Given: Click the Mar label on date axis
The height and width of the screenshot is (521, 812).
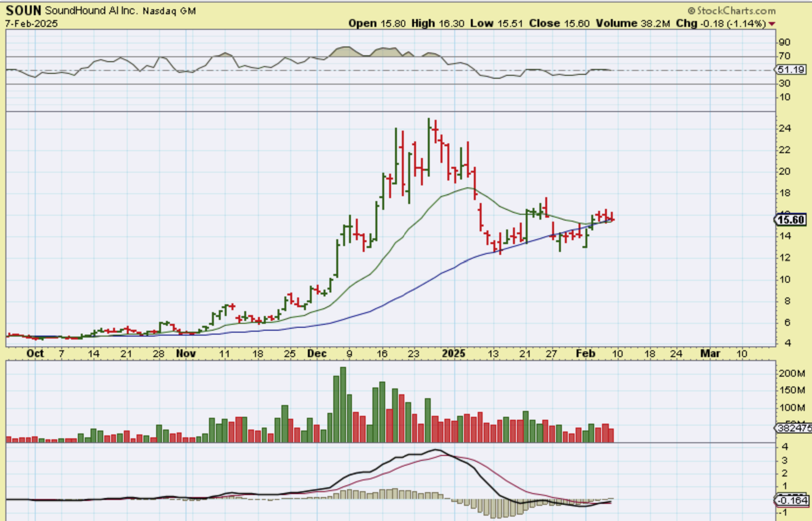Looking at the screenshot, I should [710, 353].
